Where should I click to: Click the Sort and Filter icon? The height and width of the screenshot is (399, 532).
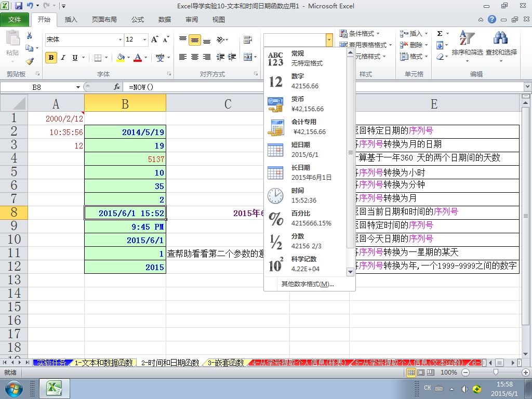[467, 38]
